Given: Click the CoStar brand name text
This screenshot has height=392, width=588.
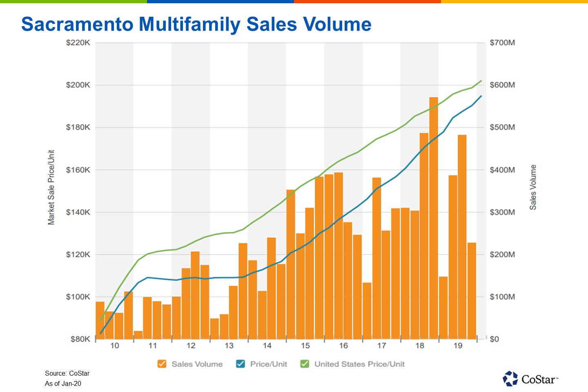Looking at the screenshot, I should [537, 379].
